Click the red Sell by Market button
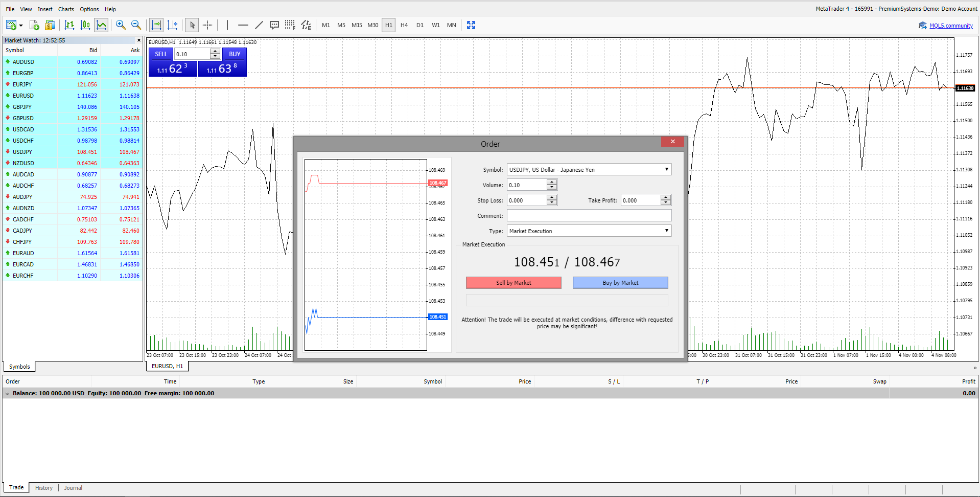This screenshot has height=497, width=980. [514, 283]
